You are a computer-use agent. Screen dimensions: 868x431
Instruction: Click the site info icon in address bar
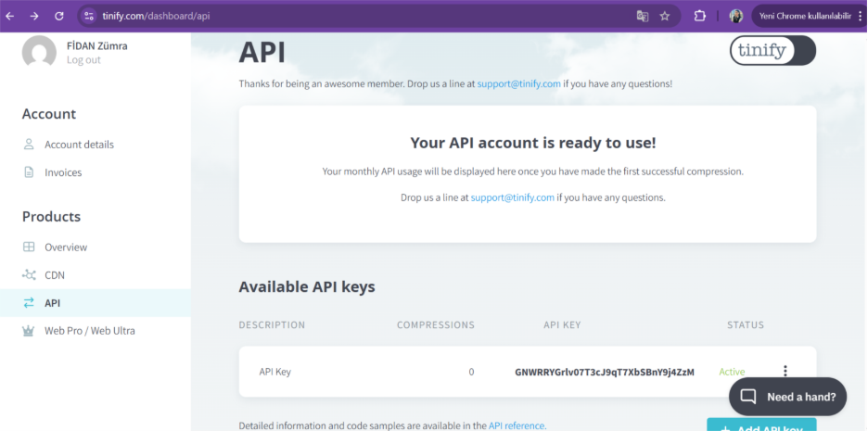(x=89, y=16)
